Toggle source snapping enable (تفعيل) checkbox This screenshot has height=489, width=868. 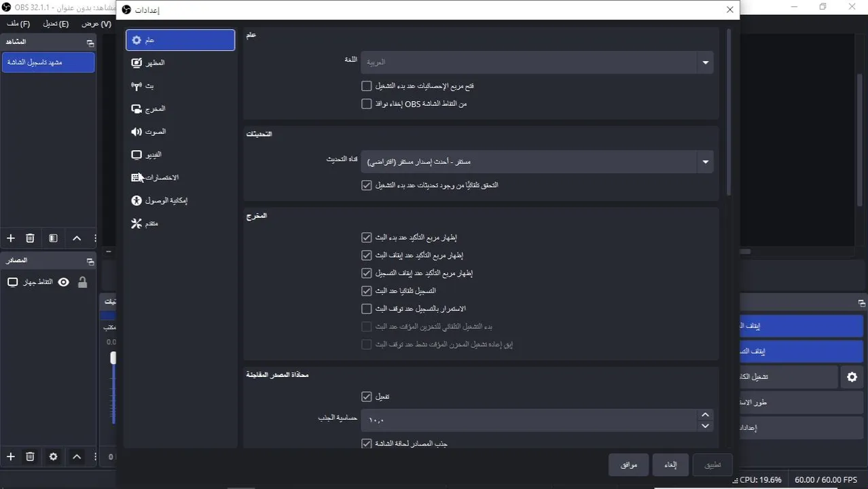(x=367, y=397)
